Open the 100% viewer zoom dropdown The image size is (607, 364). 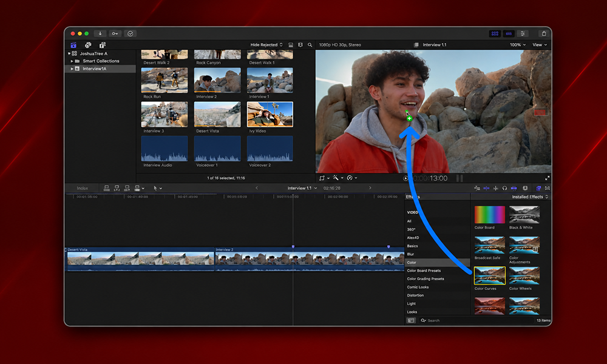[x=518, y=45]
